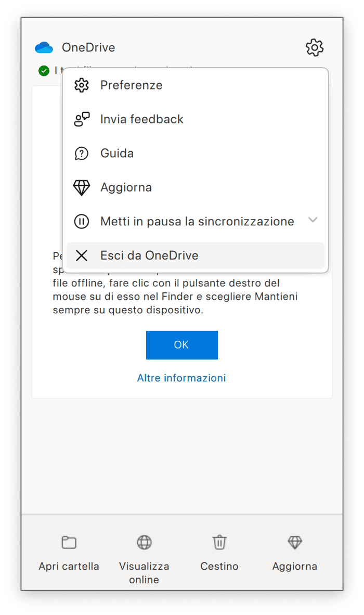Click the settings gear icon at top right
The height and width of the screenshot is (615, 364).
[x=315, y=47]
